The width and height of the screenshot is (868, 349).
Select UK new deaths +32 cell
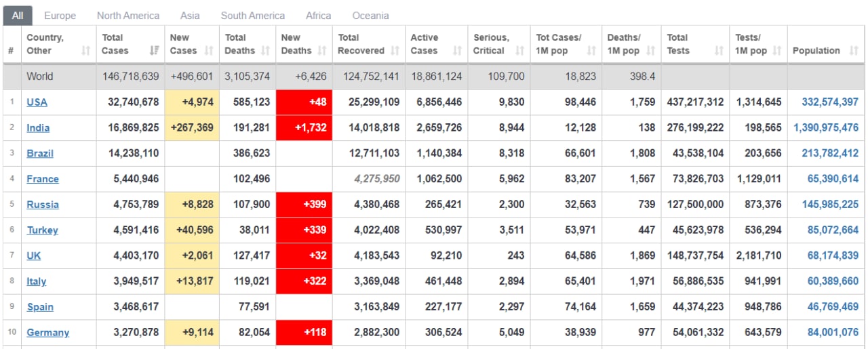304,256
